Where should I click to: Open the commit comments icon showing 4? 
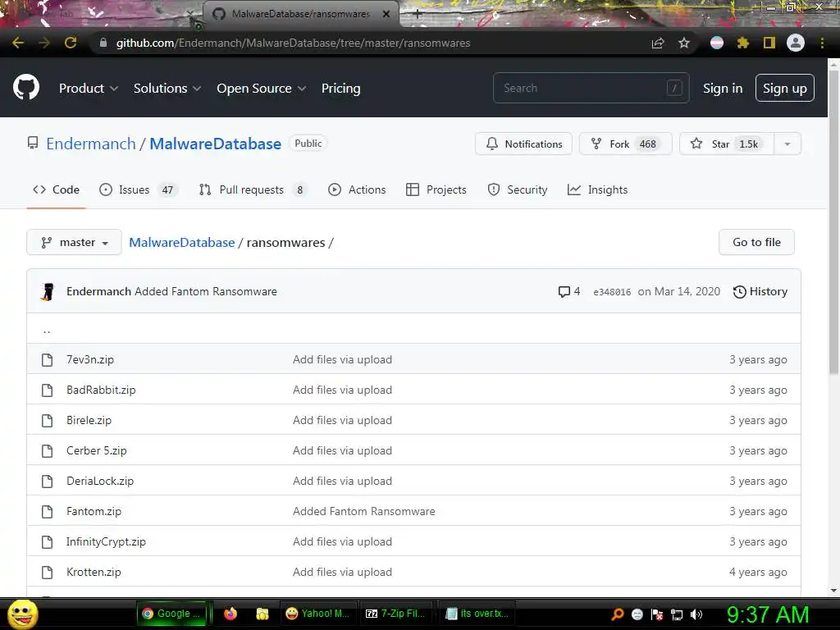point(569,291)
